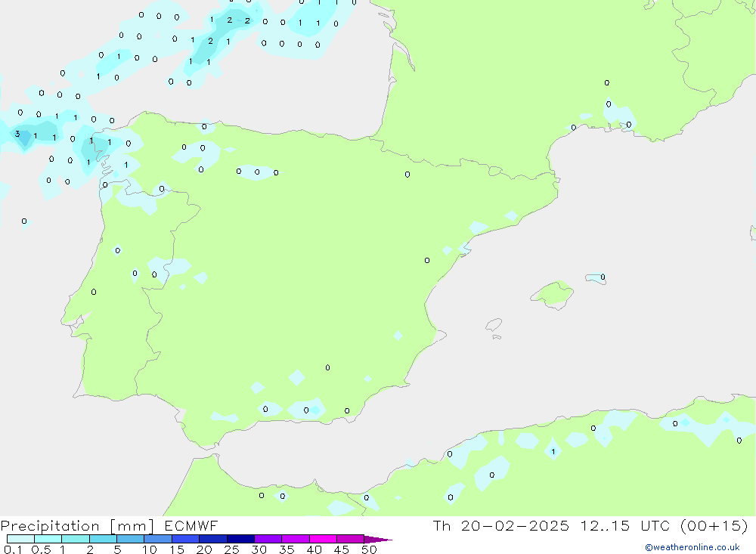Screen dimensions: 756x554
Task: Click the "12..15 UTC" time range text
Action: tap(627, 526)
